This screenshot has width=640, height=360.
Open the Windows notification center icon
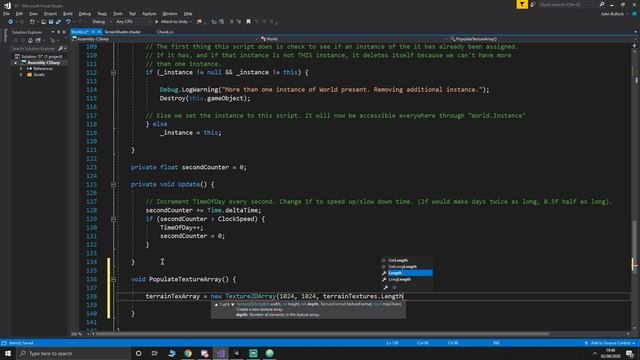(x=629, y=353)
